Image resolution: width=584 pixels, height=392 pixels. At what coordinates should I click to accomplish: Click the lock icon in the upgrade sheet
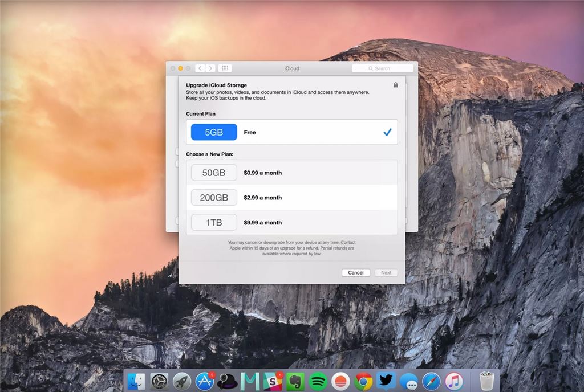coord(396,85)
